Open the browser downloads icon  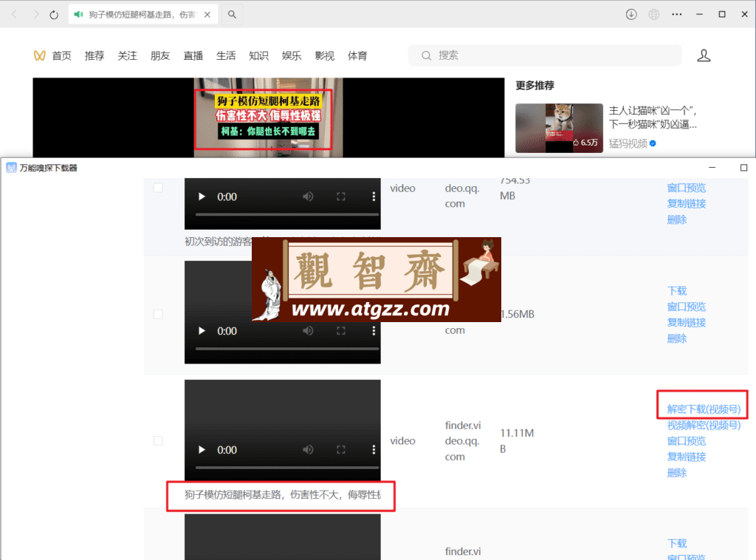click(631, 15)
